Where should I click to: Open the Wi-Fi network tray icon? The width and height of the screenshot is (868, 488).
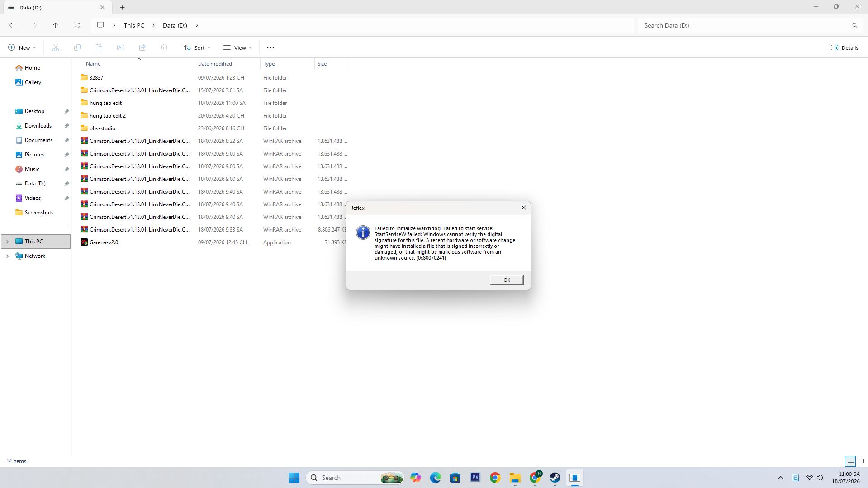click(809, 478)
